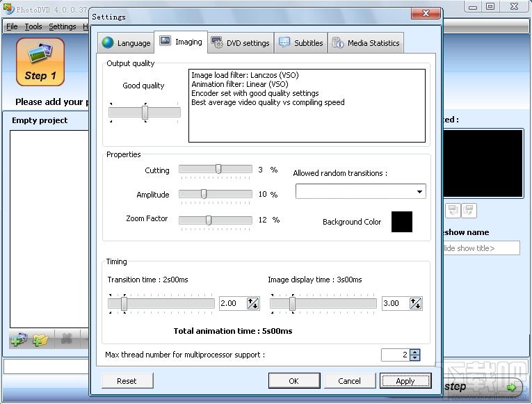Click the Transition time slider

[x=161, y=303]
